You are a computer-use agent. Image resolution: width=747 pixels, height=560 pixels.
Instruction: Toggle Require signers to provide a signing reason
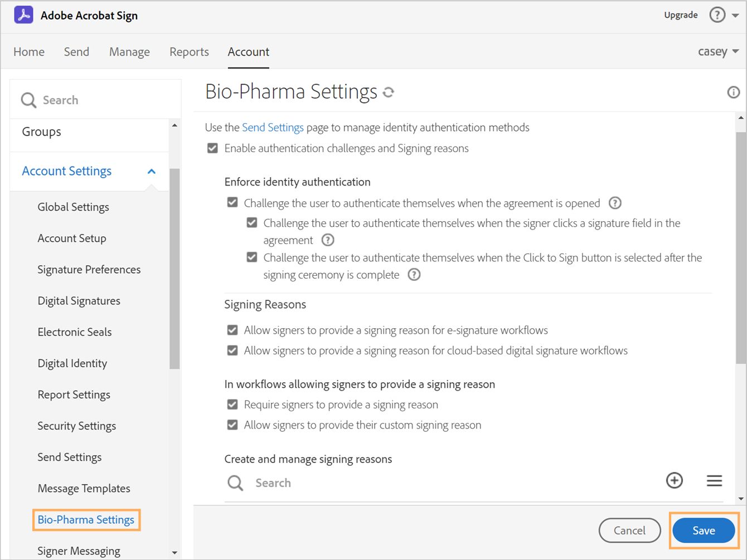[x=232, y=405]
